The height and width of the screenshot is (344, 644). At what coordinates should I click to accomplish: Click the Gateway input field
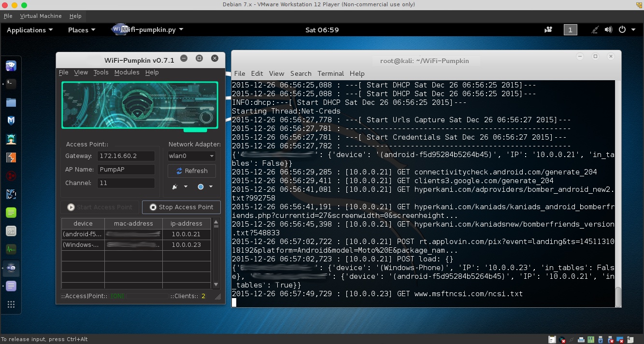(126, 156)
